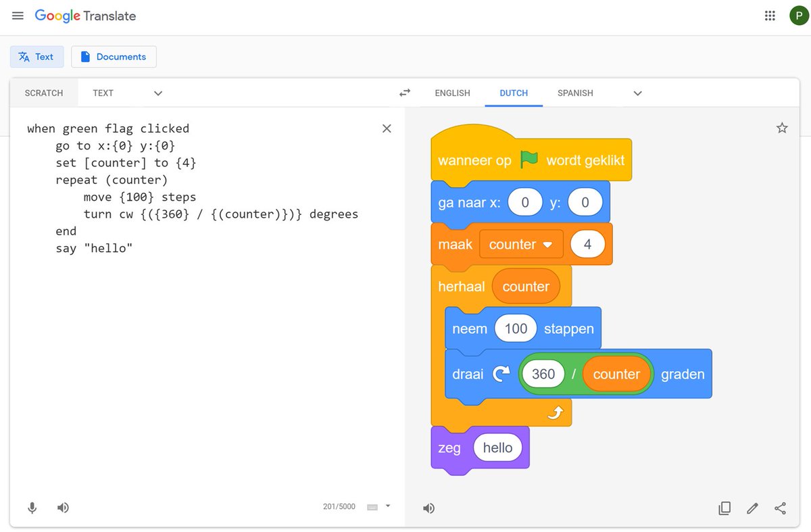Image resolution: width=811 pixels, height=532 pixels.
Task: Click into the source text area
Action: click(x=207, y=304)
